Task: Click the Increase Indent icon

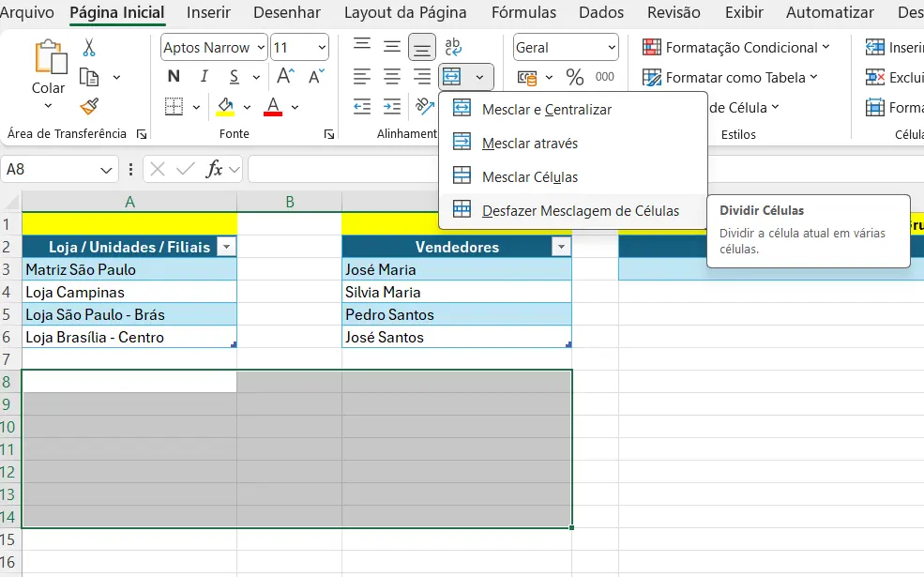Action: click(392, 106)
